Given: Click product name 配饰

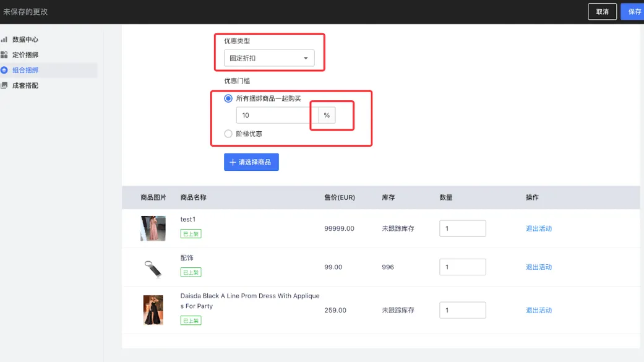Looking at the screenshot, I should (x=187, y=257).
